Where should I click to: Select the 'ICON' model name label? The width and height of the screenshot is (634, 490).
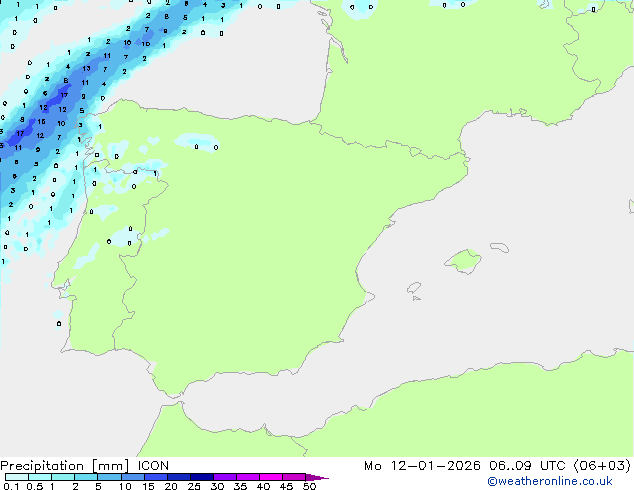153,466
